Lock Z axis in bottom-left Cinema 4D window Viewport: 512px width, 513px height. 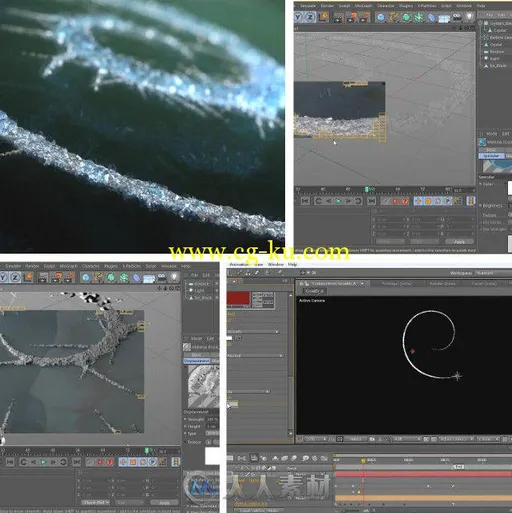[15, 277]
